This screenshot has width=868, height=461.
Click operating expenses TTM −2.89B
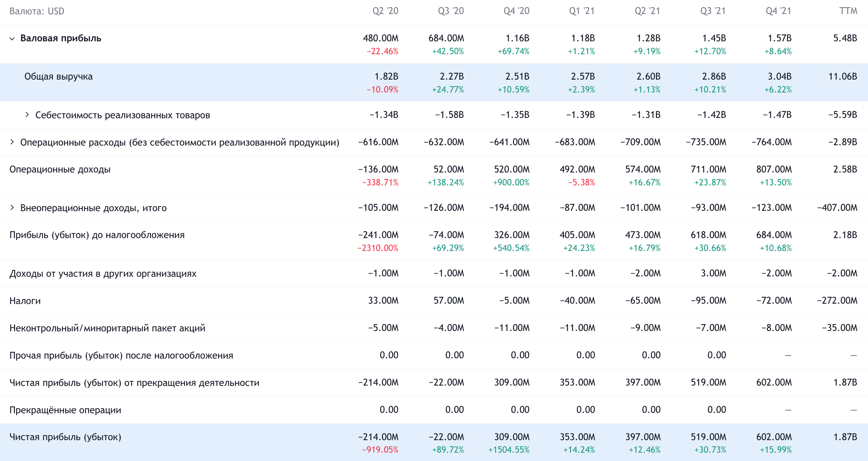pos(843,142)
